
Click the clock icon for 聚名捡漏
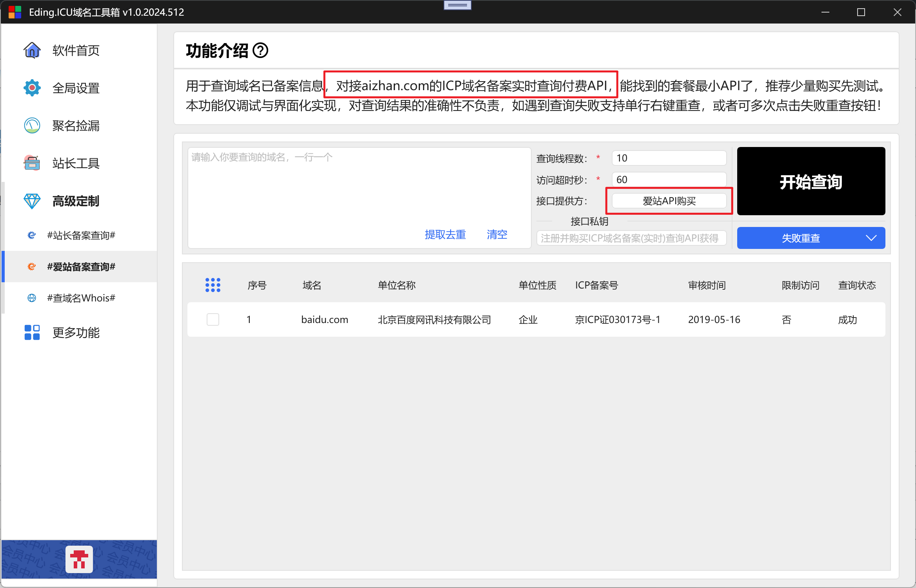[x=32, y=125]
